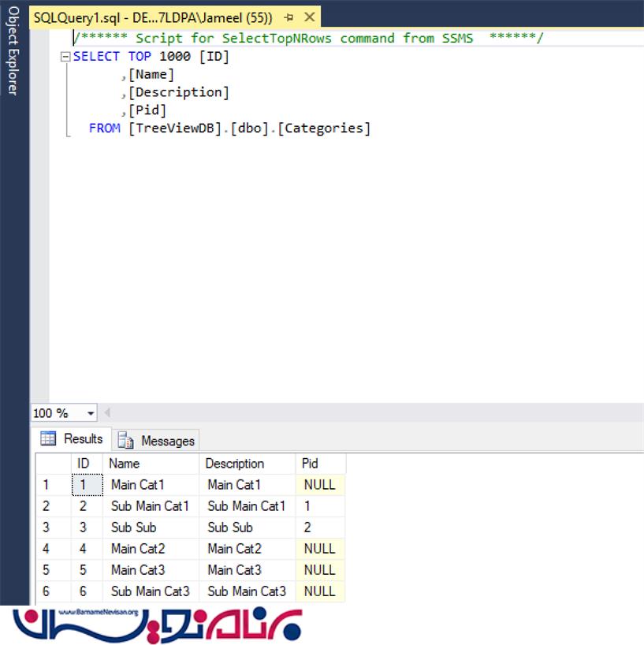Click the NULL Pid cell for Main Cat2
The width and height of the screenshot is (644, 645).
(x=321, y=549)
